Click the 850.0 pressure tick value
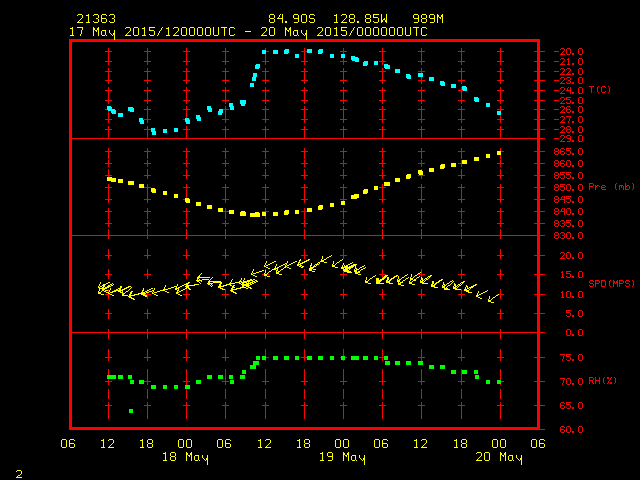This screenshot has width=640, height=480. tap(569, 188)
